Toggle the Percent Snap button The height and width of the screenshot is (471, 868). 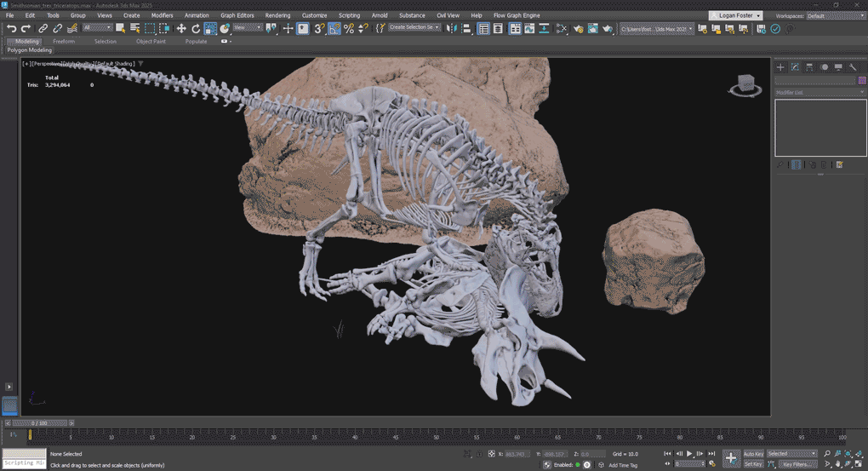(x=349, y=29)
